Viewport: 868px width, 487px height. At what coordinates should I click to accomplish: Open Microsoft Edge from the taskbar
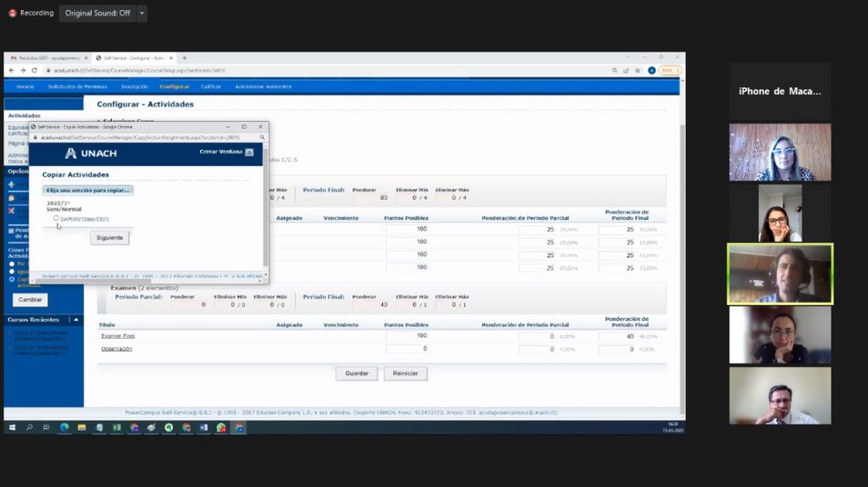pyautogui.click(x=64, y=428)
